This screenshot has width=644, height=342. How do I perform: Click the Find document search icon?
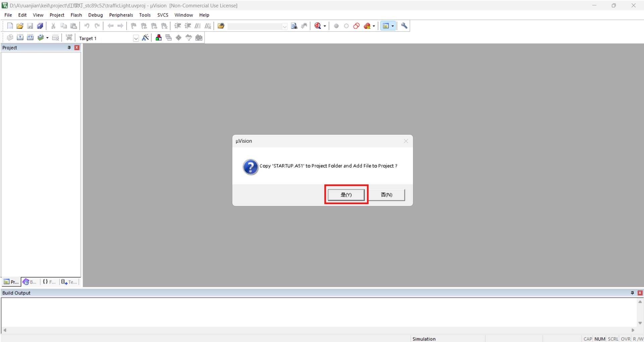pyautogui.click(x=294, y=26)
